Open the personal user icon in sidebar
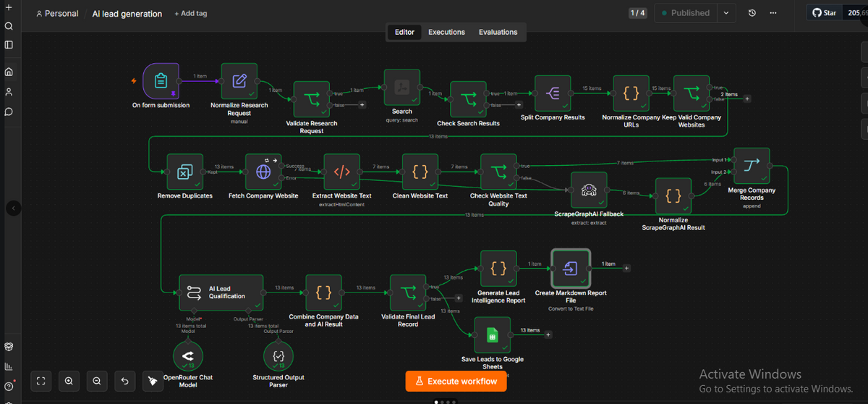This screenshot has height=404, width=868. click(9, 92)
